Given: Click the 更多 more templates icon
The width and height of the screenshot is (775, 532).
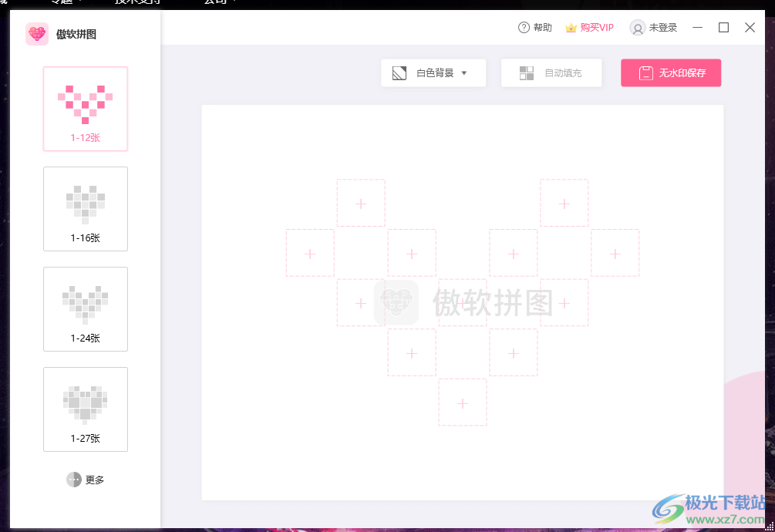Looking at the screenshot, I should [74, 480].
